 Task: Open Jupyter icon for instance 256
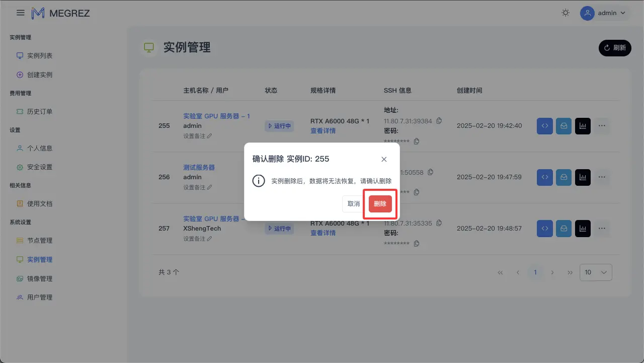563,177
